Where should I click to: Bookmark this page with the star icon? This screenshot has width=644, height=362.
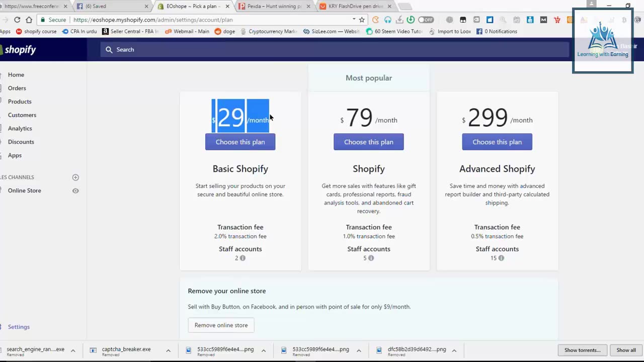pos(362,20)
